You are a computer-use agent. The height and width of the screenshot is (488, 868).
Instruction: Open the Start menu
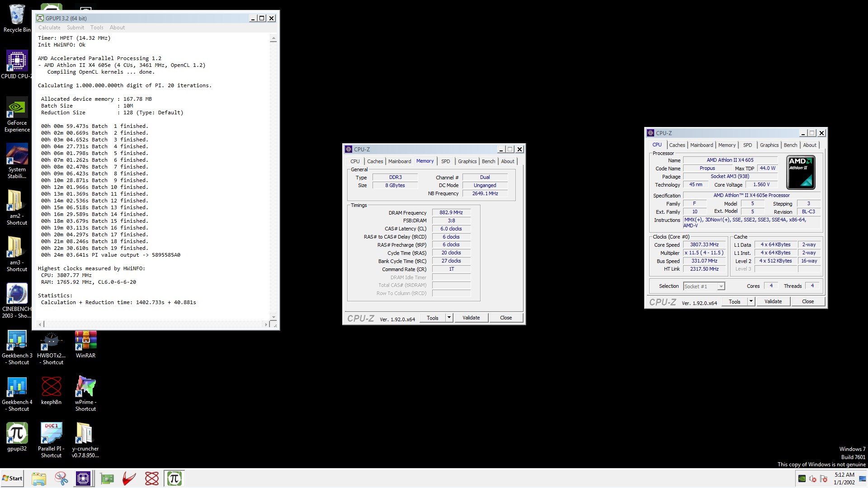(x=12, y=479)
